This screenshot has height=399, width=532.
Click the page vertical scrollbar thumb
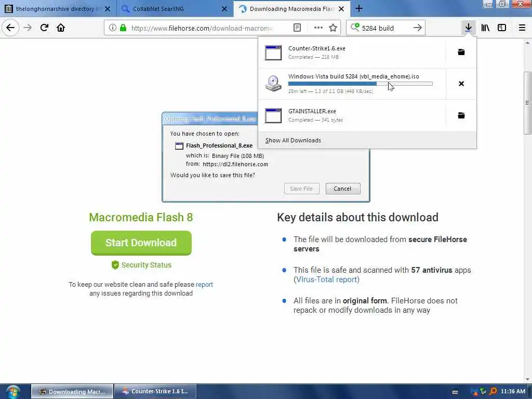coord(527,103)
